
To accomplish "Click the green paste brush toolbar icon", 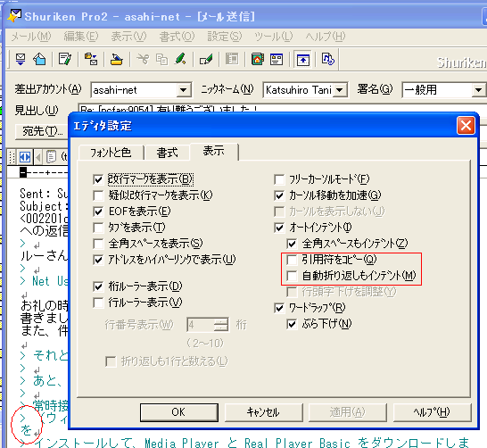I will point(180,59).
